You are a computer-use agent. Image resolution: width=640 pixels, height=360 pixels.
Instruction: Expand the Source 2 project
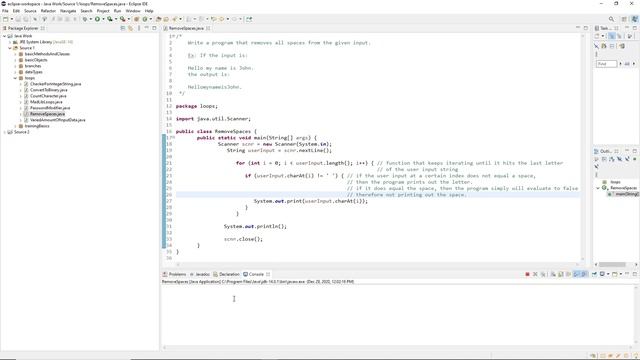coord(4,132)
